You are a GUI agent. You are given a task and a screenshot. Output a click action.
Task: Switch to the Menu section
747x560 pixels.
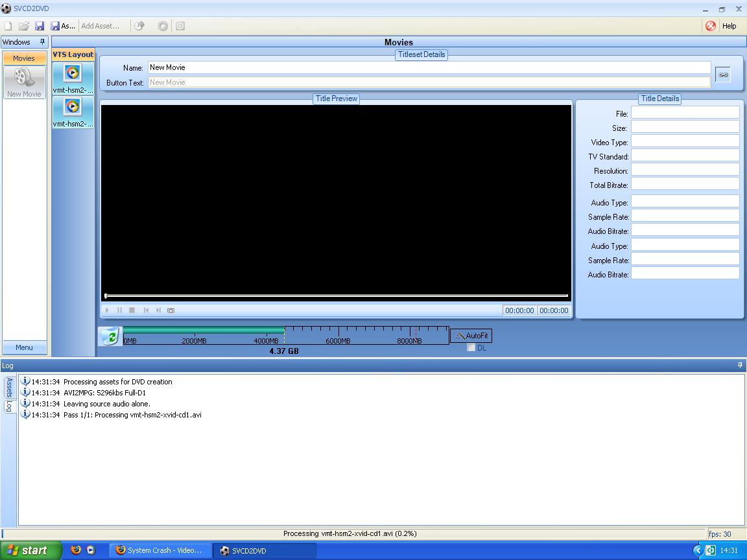coord(24,347)
